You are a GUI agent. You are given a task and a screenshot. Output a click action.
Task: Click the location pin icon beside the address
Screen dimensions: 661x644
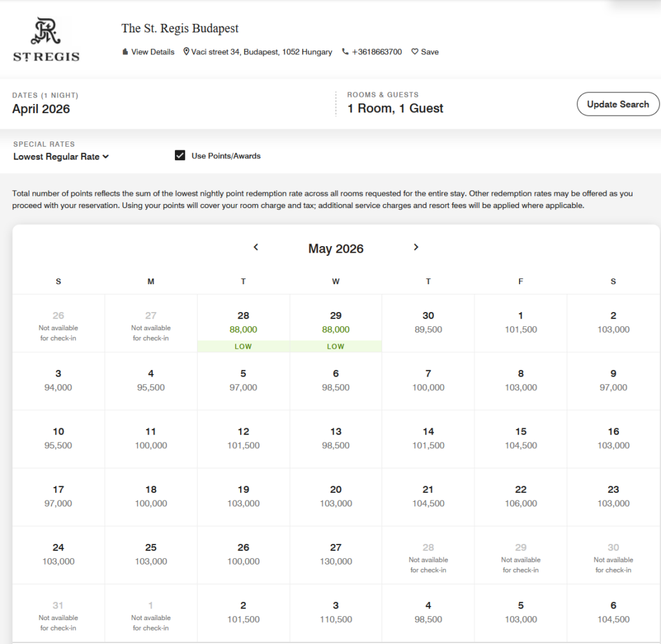(186, 52)
